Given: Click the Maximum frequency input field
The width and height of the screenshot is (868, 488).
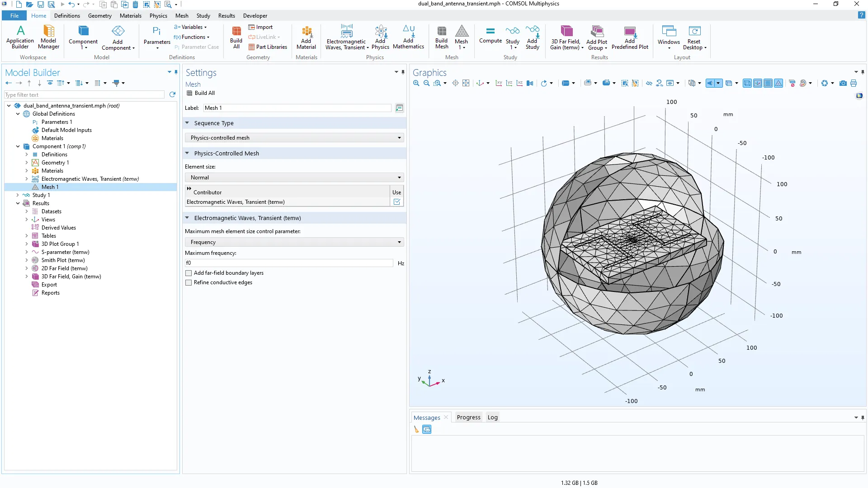Looking at the screenshot, I should click(x=289, y=263).
